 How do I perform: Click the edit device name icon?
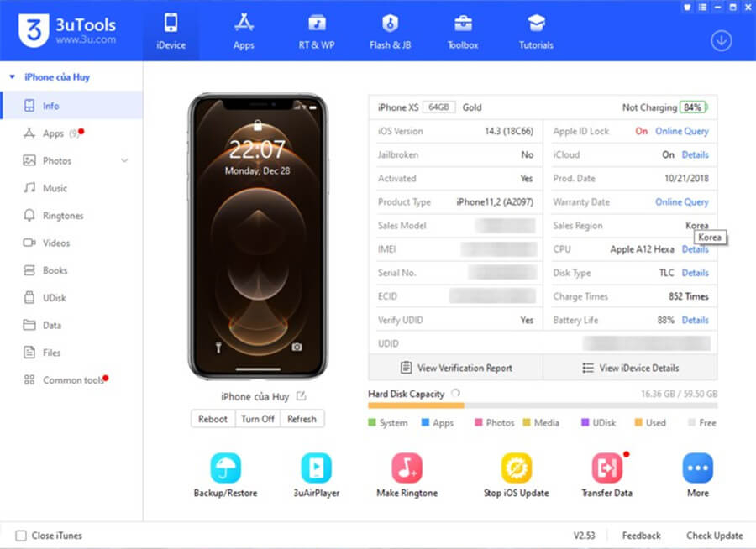click(302, 396)
